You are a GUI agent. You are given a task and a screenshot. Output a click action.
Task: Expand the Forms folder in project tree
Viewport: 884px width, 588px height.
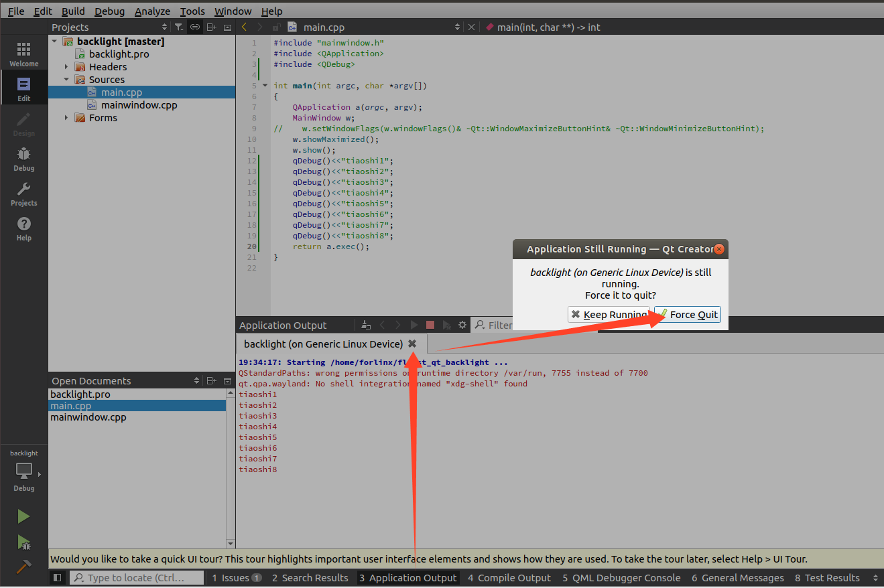click(x=66, y=118)
